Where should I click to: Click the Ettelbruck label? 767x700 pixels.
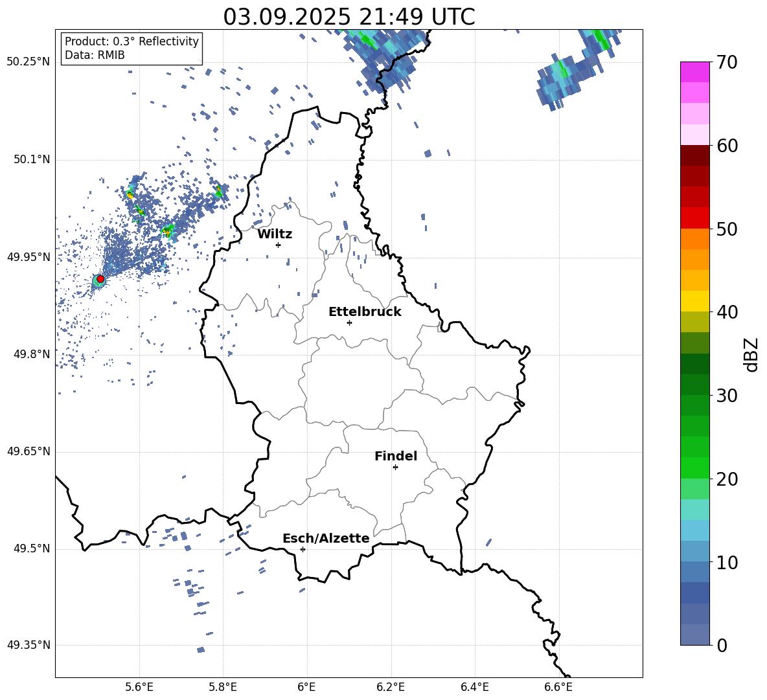click(x=365, y=312)
